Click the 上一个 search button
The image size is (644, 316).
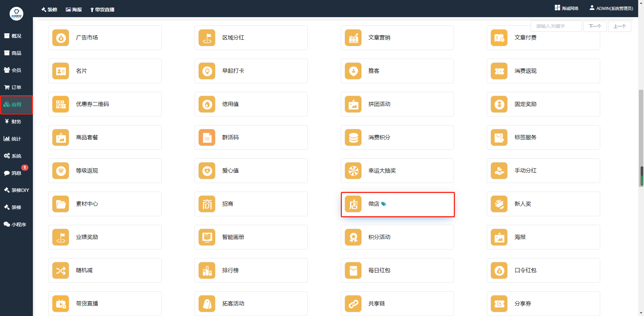(x=620, y=26)
